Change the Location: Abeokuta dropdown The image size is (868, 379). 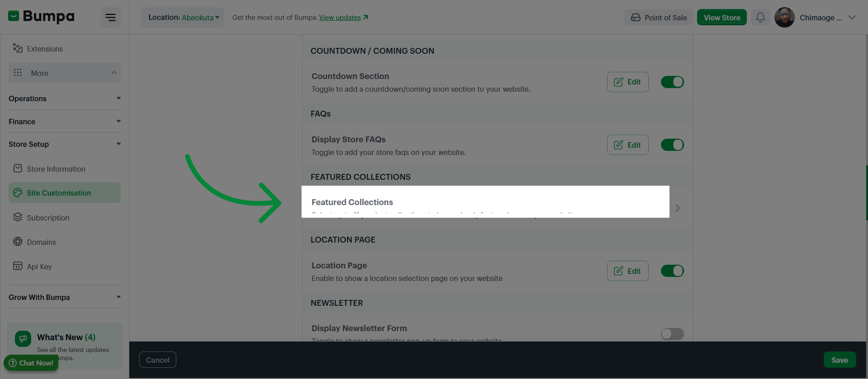click(x=183, y=18)
